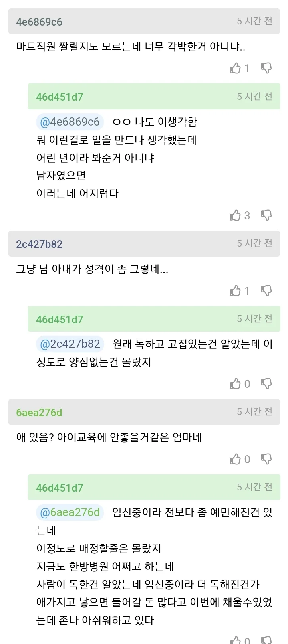Click the 5 시간 전 timestamp on 2c427b82's comment
This screenshot has width=288, height=644.
[x=254, y=243]
